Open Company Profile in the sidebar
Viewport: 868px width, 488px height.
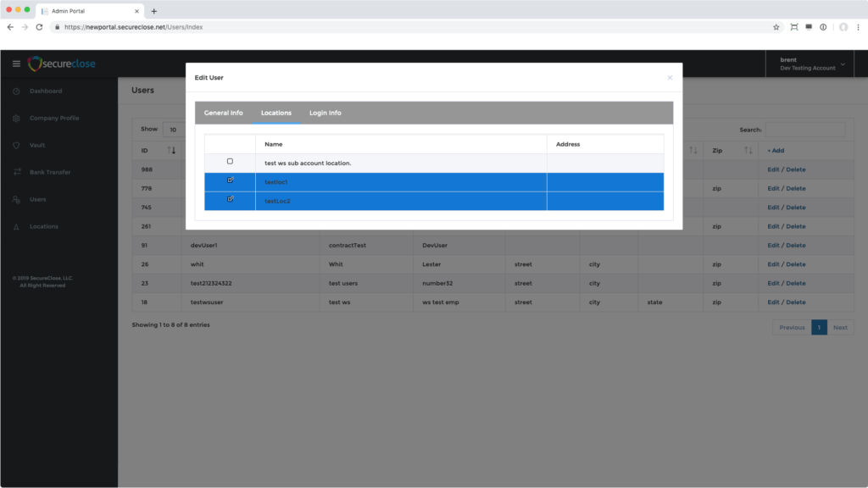pos(53,119)
